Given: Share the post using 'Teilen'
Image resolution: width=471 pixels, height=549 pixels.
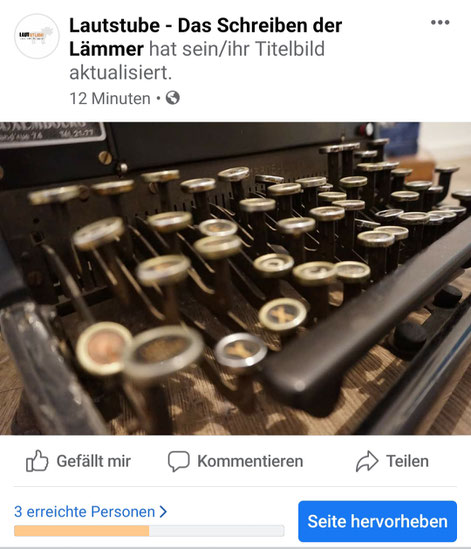Looking at the screenshot, I should click(392, 461).
